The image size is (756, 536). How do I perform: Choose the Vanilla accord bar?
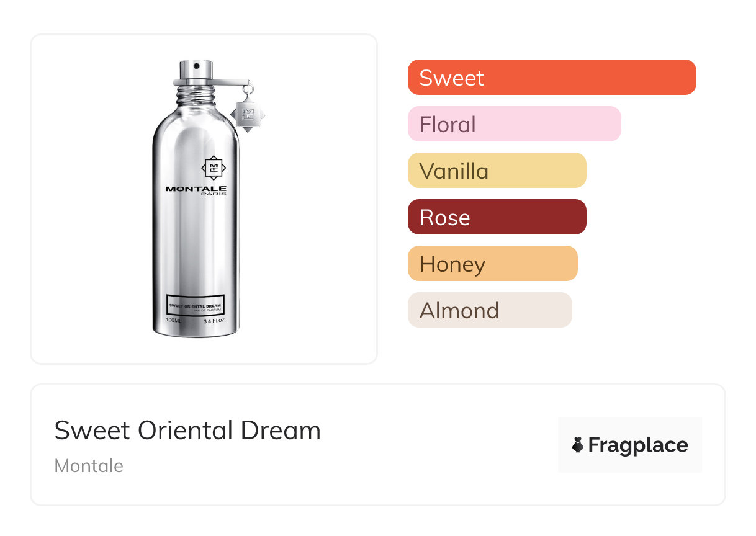(497, 171)
